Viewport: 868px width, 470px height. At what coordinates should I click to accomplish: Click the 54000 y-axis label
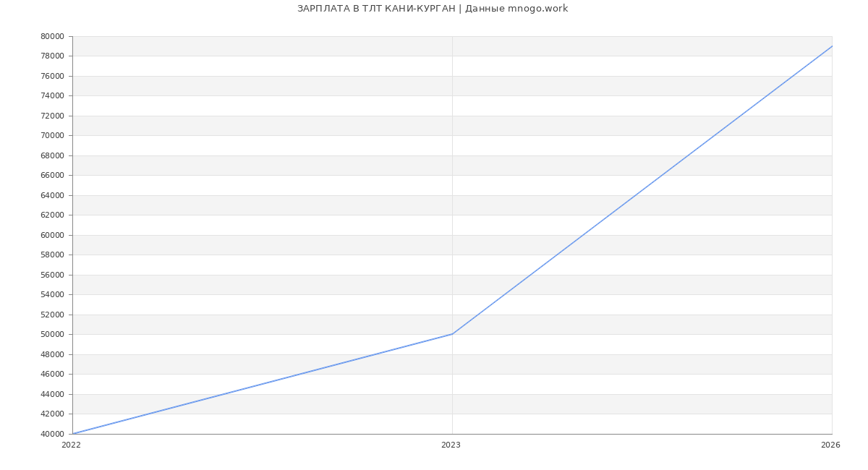(52, 294)
